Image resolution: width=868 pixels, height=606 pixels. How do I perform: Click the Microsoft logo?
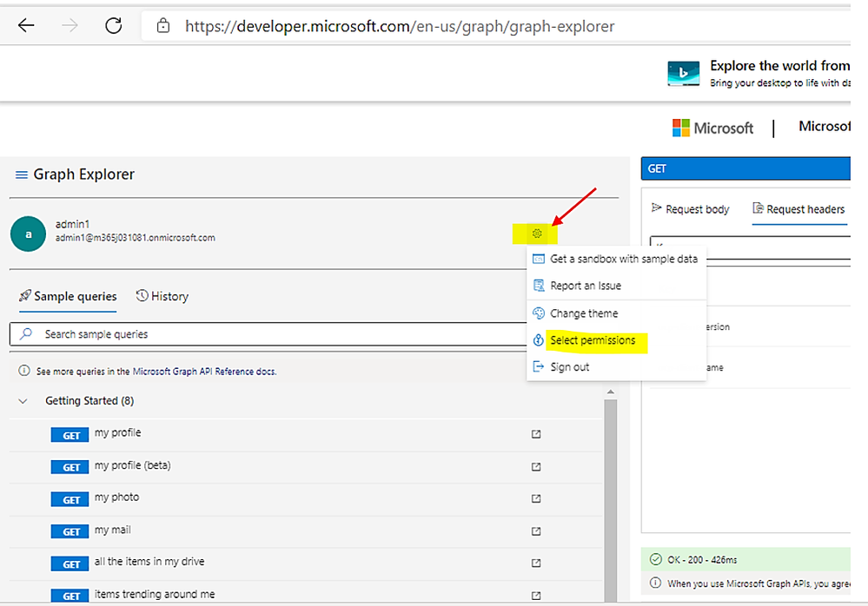click(712, 128)
